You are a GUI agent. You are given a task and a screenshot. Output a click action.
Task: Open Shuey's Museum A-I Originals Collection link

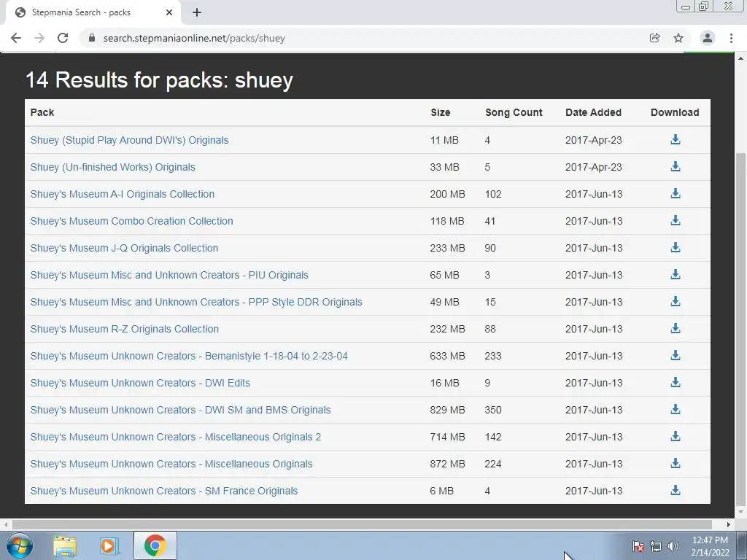[x=122, y=194]
